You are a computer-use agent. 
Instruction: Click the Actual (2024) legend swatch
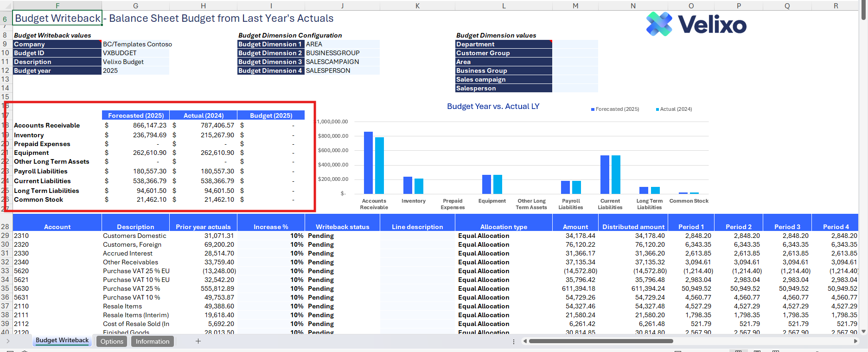[657, 109]
